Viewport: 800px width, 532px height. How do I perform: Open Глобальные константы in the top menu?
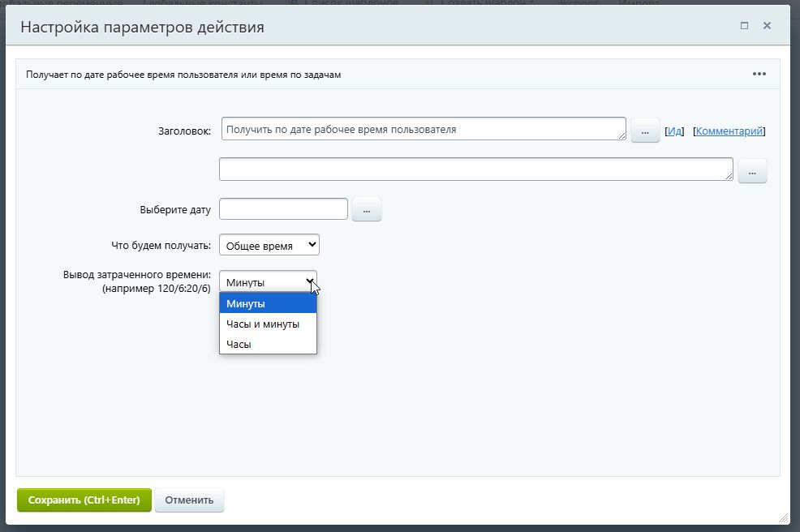pyautogui.click(x=200, y=2)
